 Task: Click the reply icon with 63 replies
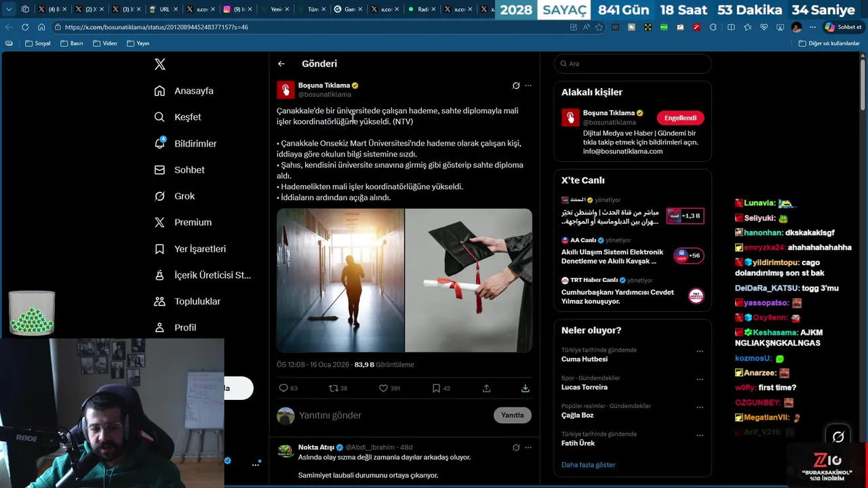pos(283,388)
